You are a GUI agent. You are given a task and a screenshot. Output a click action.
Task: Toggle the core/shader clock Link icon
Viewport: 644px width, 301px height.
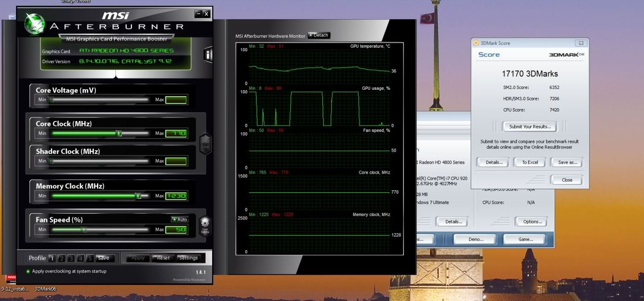[x=205, y=144]
